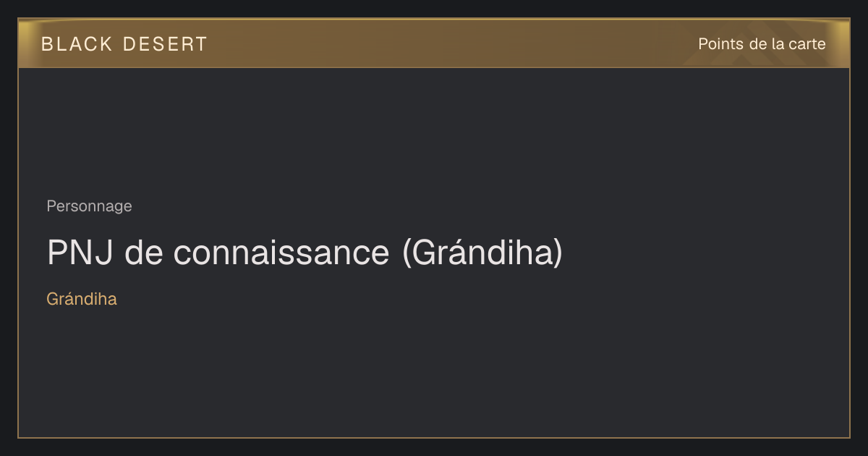The image size is (868, 456).
Task: Click the parenthetical (Grándiha) in the title
Action: [x=482, y=253]
